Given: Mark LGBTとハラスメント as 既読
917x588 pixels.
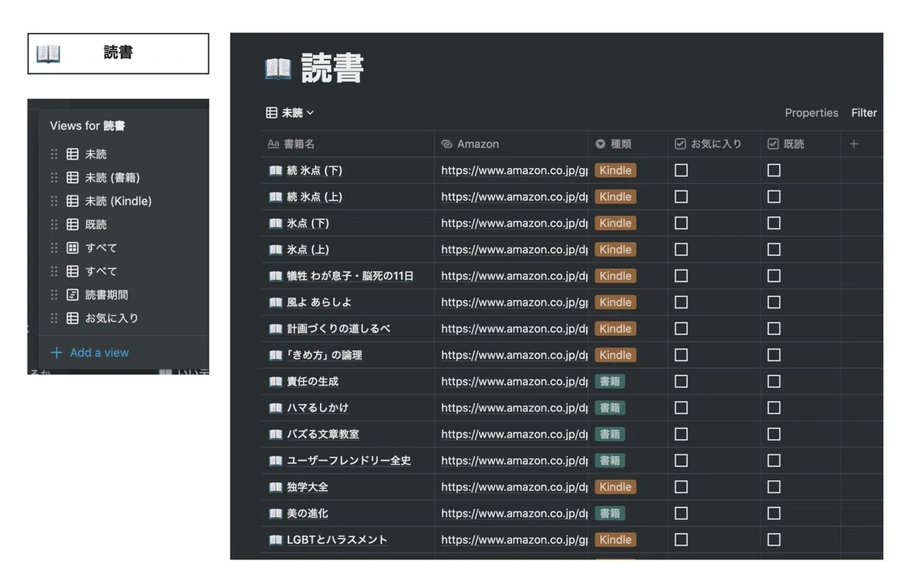Looking at the screenshot, I should point(774,539).
